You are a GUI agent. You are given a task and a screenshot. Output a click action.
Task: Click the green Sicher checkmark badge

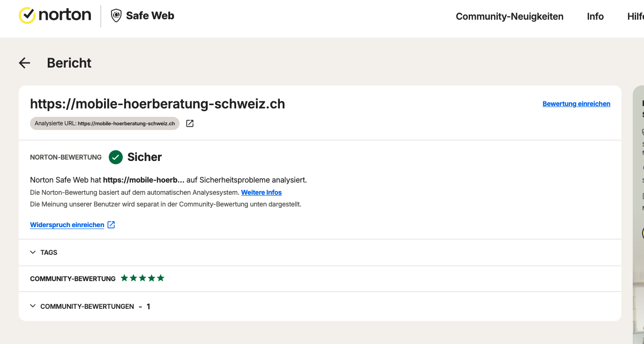(116, 157)
